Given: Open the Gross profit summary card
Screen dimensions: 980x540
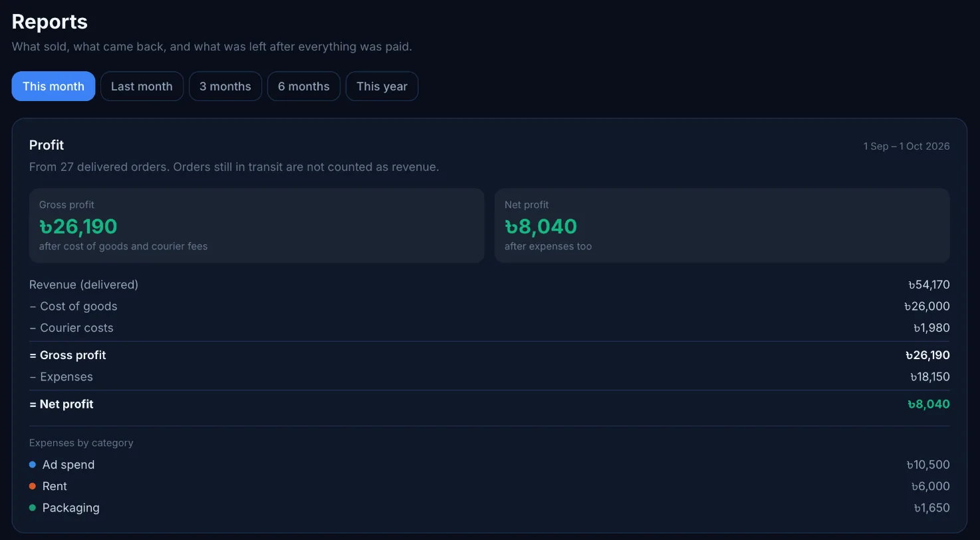Looking at the screenshot, I should click(x=257, y=225).
